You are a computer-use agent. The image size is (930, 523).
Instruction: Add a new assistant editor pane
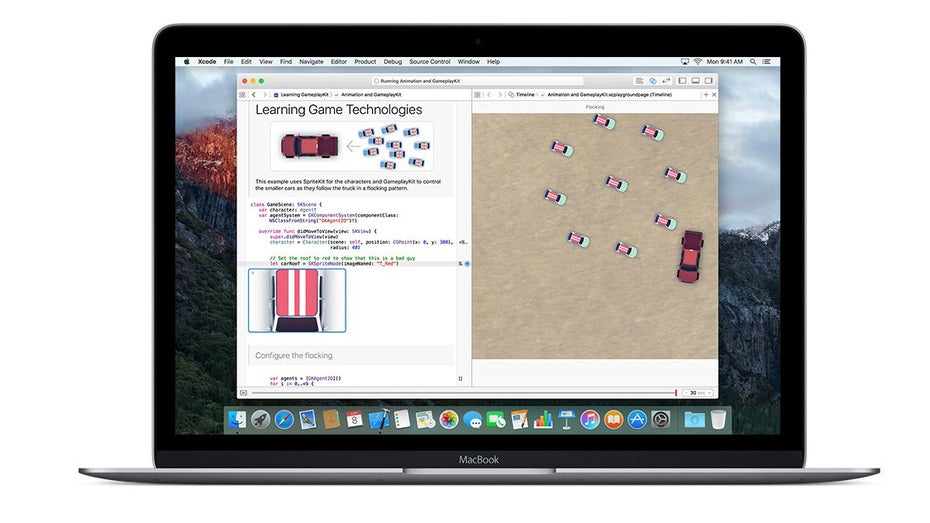click(x=706, y=95)
